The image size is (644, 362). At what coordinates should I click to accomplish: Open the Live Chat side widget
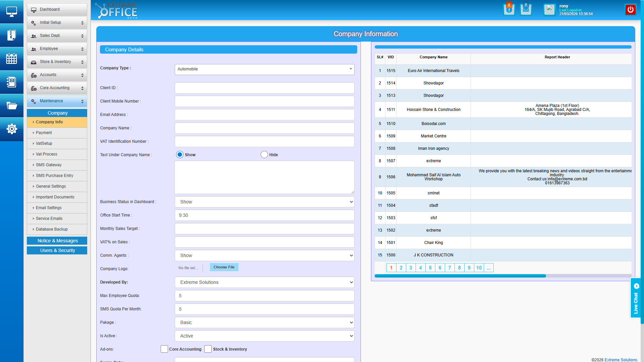coord(635,298)
